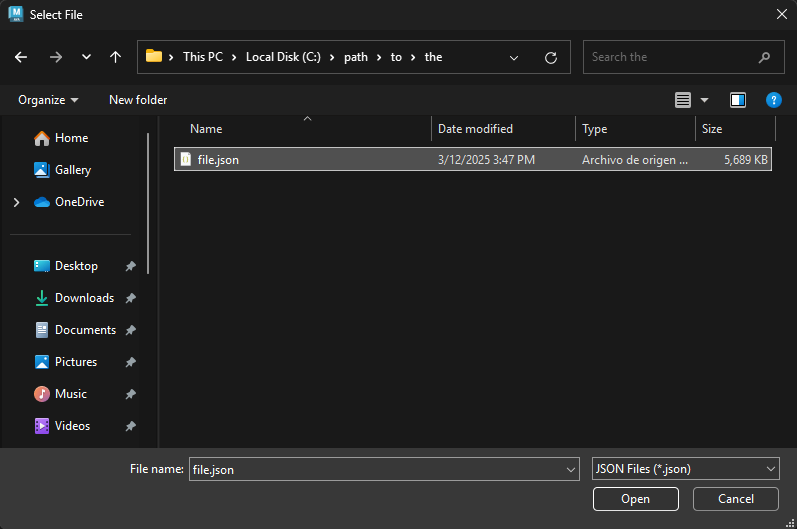Click the navigation pane scrollbar
This screenshot has height=529, width=797.
click(148, 200)
